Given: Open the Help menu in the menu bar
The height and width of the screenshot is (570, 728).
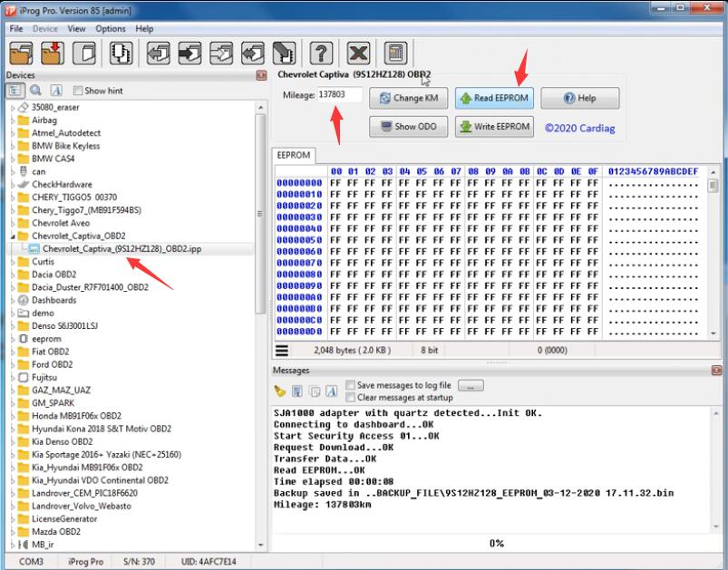Looking at the screenshot, I should click(x=144, y=29).
